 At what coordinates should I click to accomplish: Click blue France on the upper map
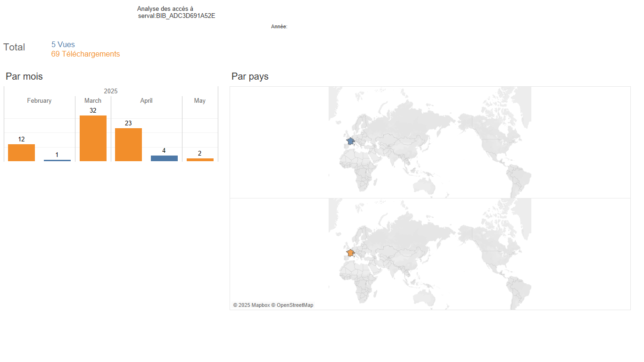(x=350, y=141)
